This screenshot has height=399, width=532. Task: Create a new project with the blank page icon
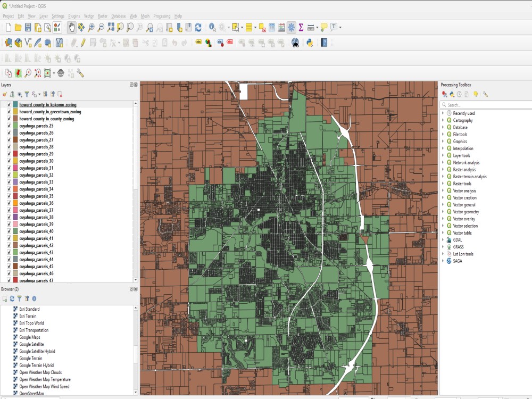coord(9,28)
